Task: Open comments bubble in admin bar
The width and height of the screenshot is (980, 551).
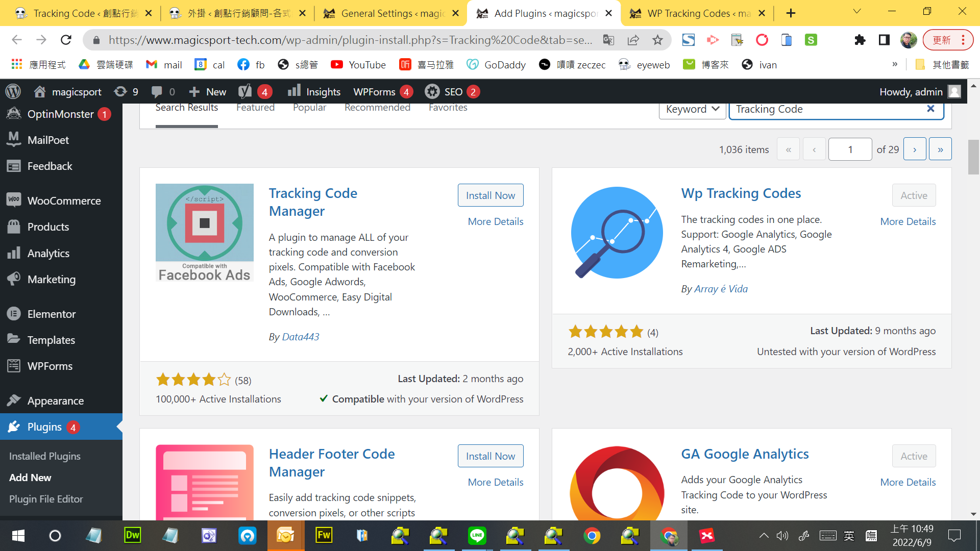Action: tap(163, 92)
